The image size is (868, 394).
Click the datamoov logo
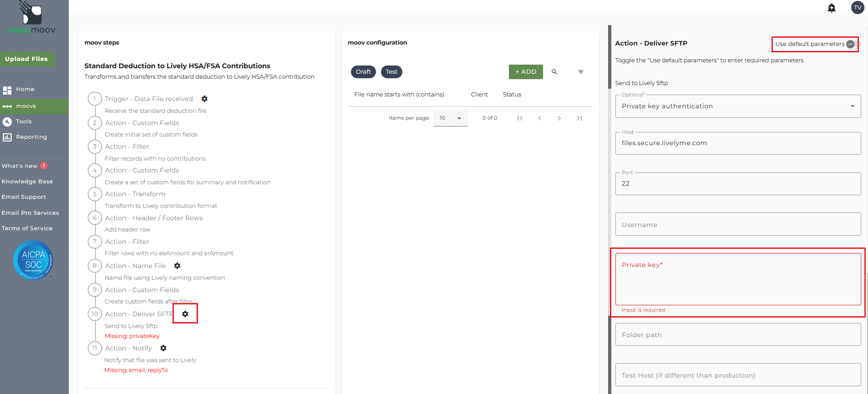pos(32,17)
